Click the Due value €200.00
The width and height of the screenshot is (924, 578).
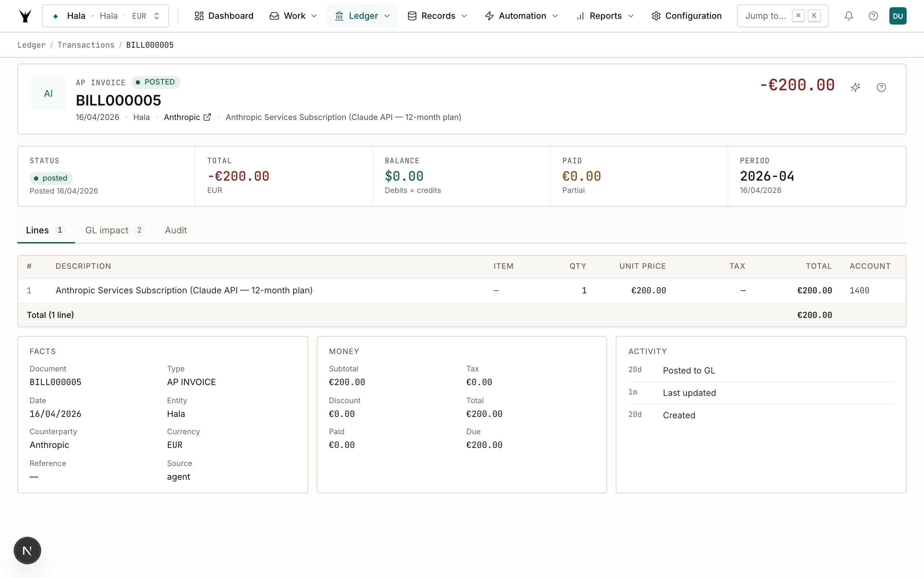click(x=484, y=445)
